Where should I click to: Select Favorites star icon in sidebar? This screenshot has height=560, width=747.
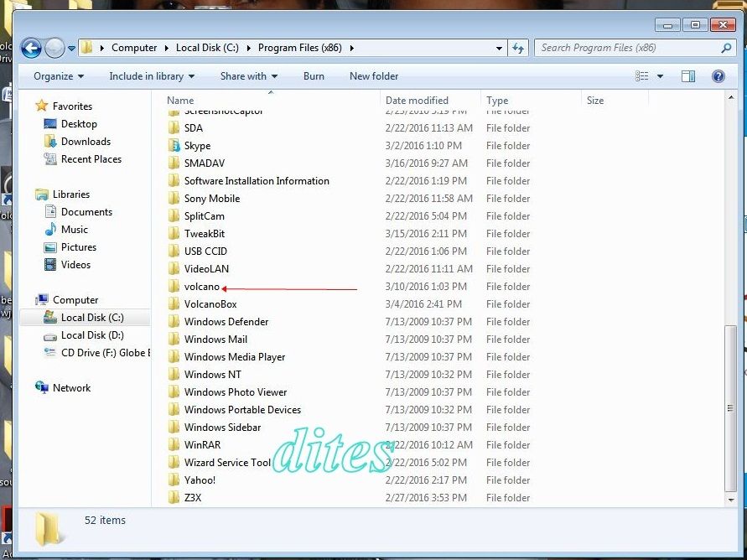click(41, 106)
